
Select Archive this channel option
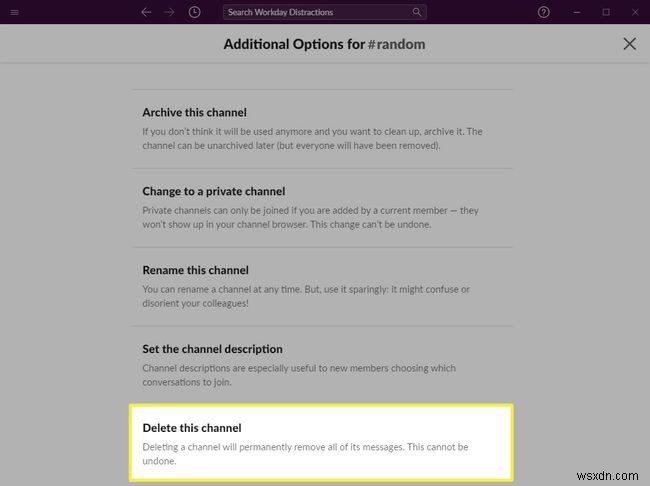click(x=194, y=112)
